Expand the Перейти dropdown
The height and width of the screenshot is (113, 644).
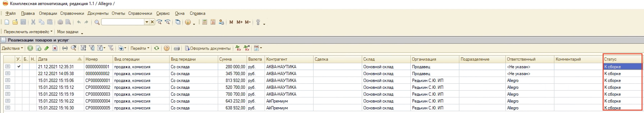click(140, 48)
